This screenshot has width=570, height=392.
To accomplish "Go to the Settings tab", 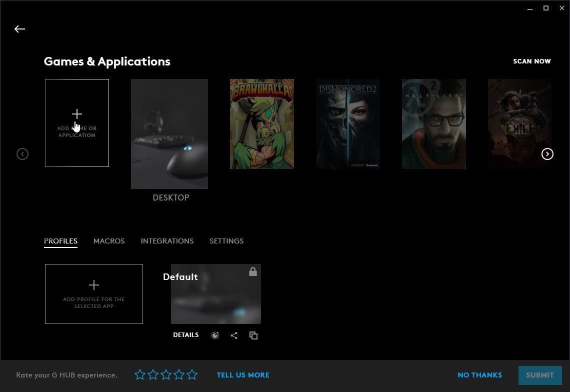I will pos(226,241).
